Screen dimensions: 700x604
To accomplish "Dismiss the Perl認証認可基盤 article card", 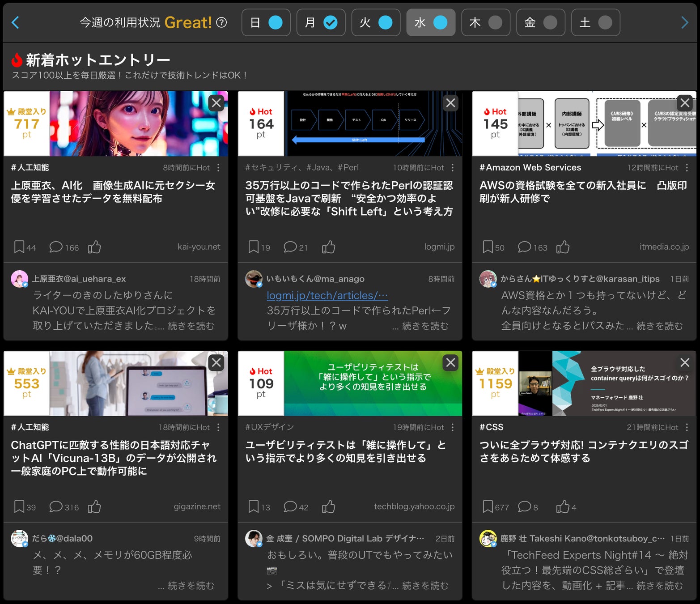I will pyautogui.click(x=451, y=103).
